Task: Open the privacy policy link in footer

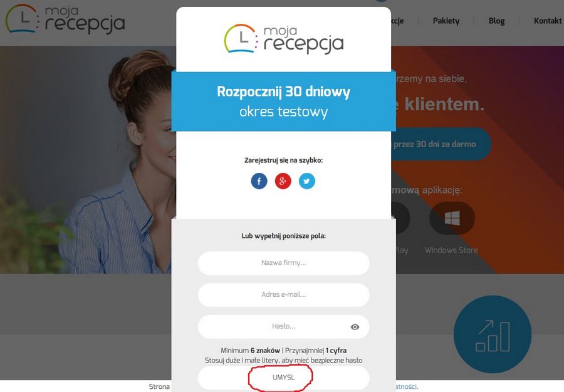Action: click(x=407, y=386)
